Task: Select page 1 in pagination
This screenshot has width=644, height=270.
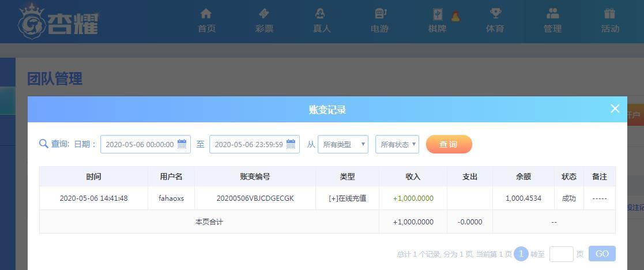Action: [521, 254]
